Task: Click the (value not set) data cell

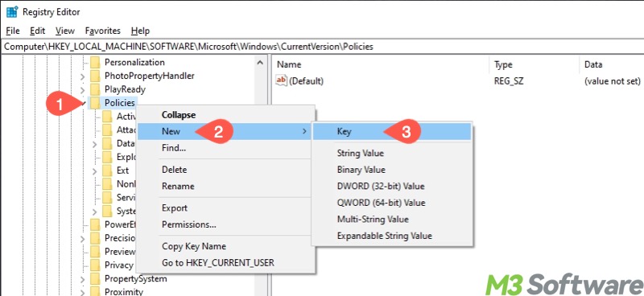Action: 612,81
